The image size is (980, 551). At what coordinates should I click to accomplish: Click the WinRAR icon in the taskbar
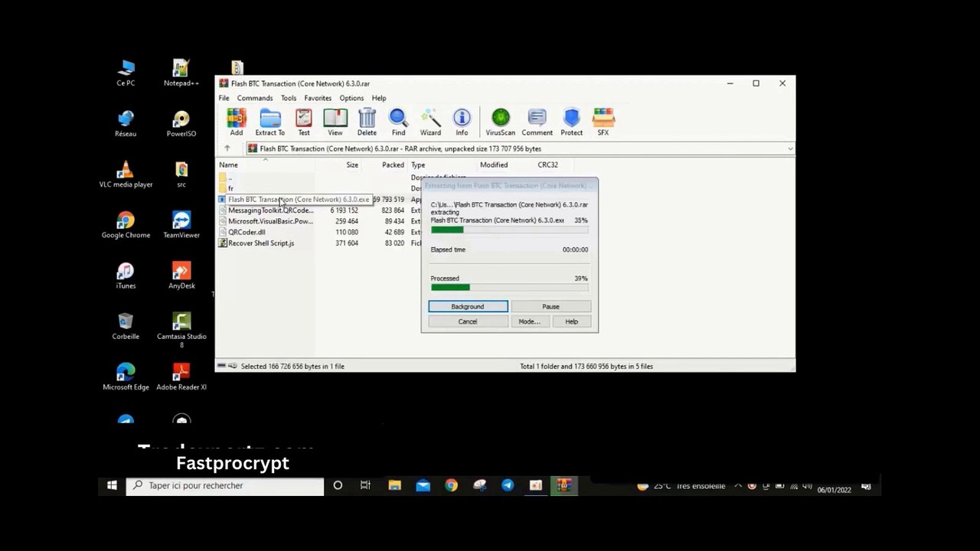[x=564, y=485]
